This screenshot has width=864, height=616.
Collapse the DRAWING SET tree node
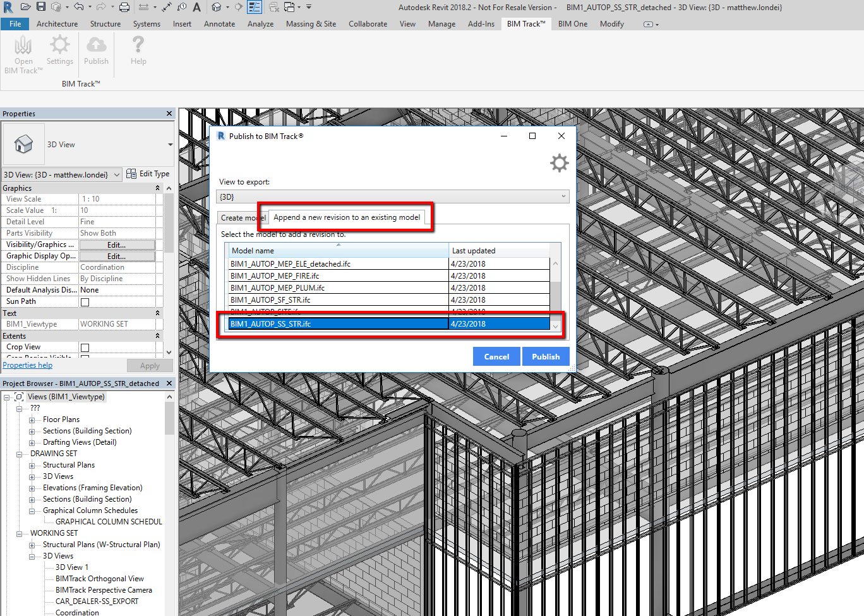pos(19,454)
